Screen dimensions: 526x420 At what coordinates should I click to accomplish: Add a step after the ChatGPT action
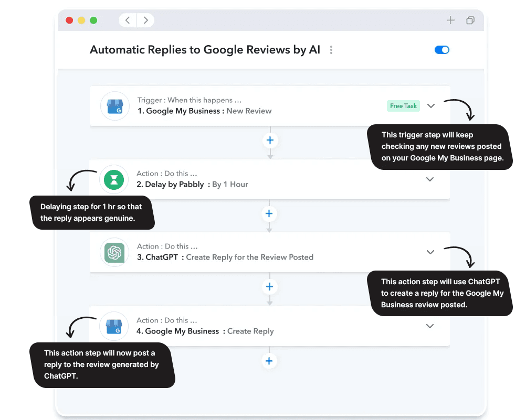point(269,287)
